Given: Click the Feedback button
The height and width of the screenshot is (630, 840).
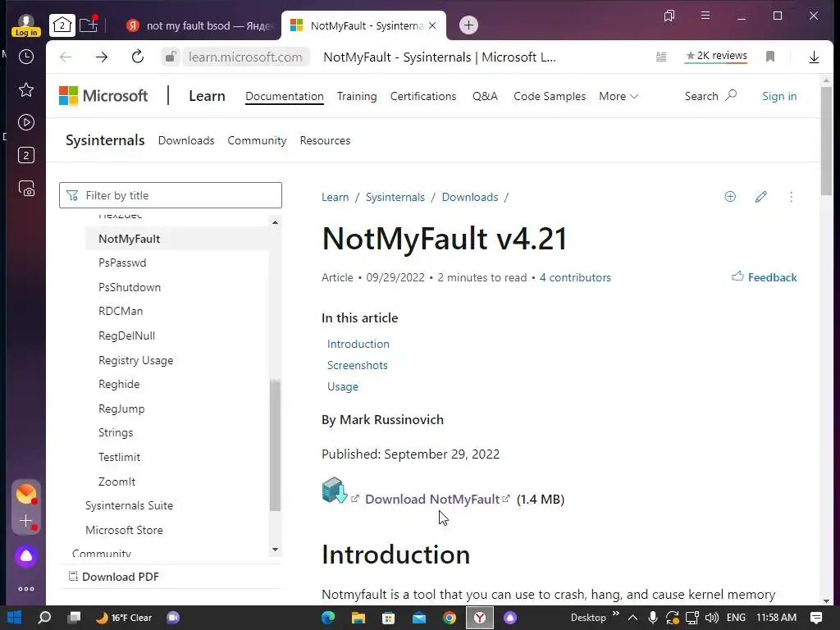Looking at the screenshot, I should tap(764, 277).
